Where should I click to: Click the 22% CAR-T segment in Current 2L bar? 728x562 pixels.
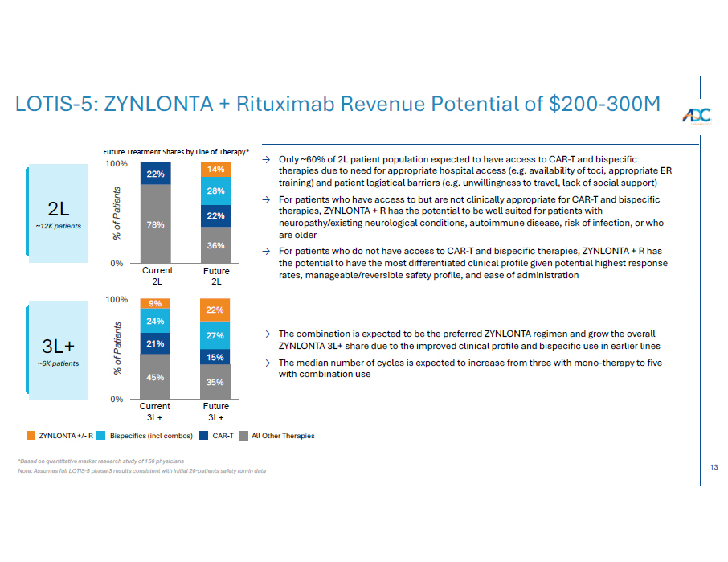[156, 174]
